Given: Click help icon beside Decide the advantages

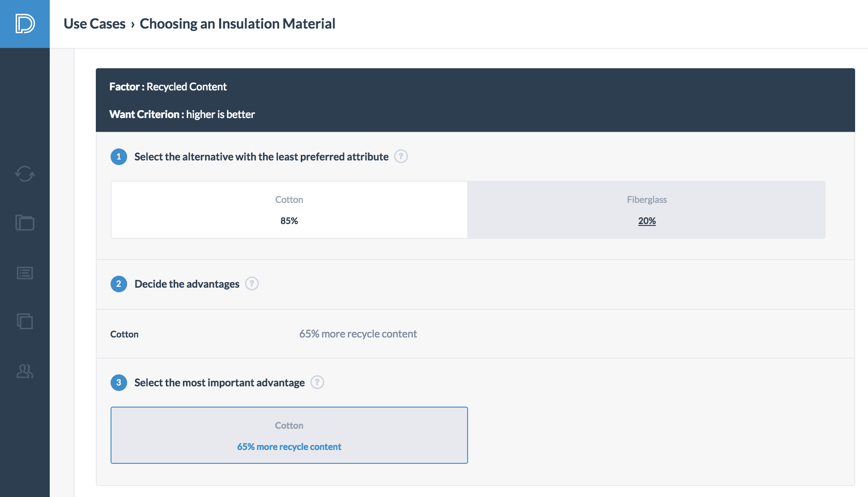Looking at the screenshot, I should [252, 284].
